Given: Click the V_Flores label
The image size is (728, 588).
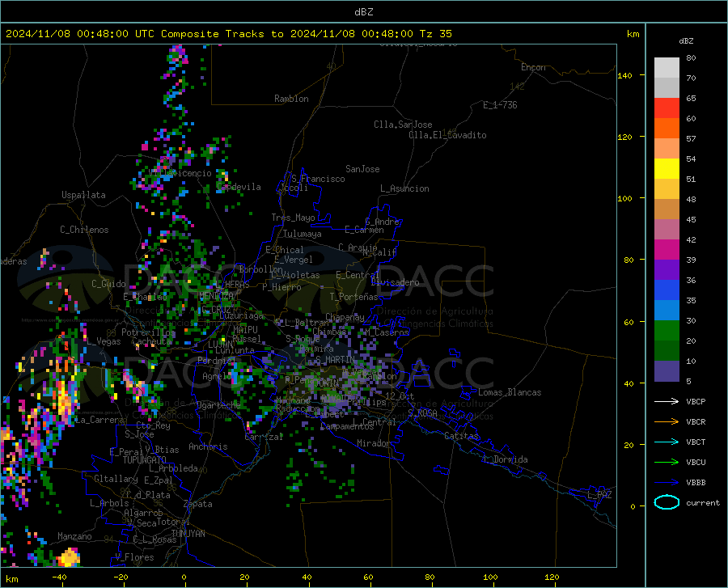Looking at the screenshot, I should click(x=134, y=557).
